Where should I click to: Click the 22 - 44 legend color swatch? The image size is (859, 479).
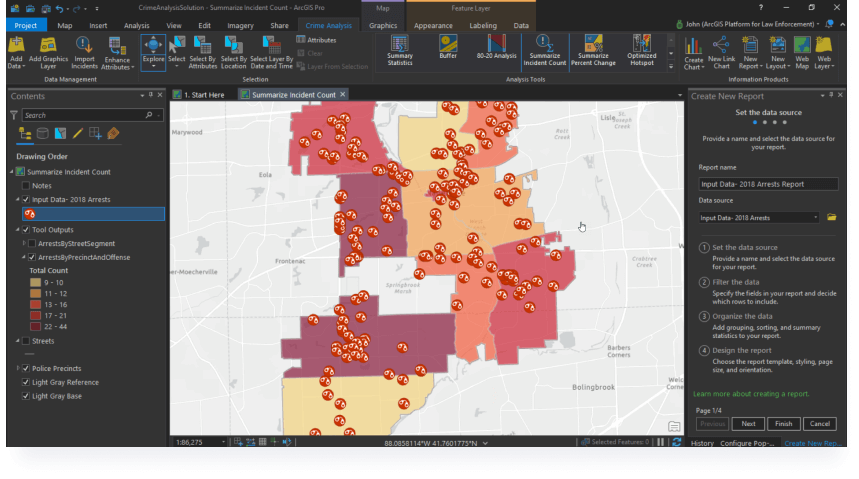(x=35, y=327)
